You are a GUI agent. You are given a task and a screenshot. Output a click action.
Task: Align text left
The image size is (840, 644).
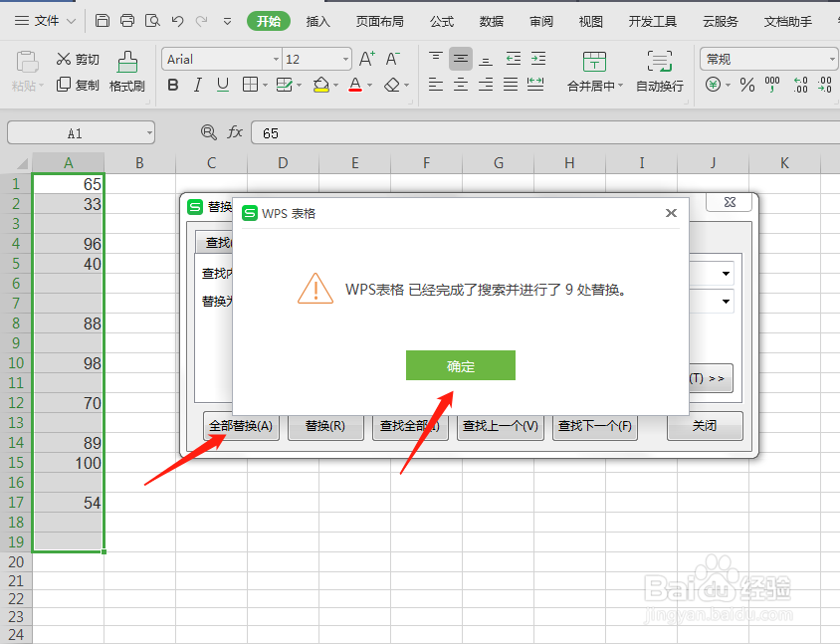(436, 85)
